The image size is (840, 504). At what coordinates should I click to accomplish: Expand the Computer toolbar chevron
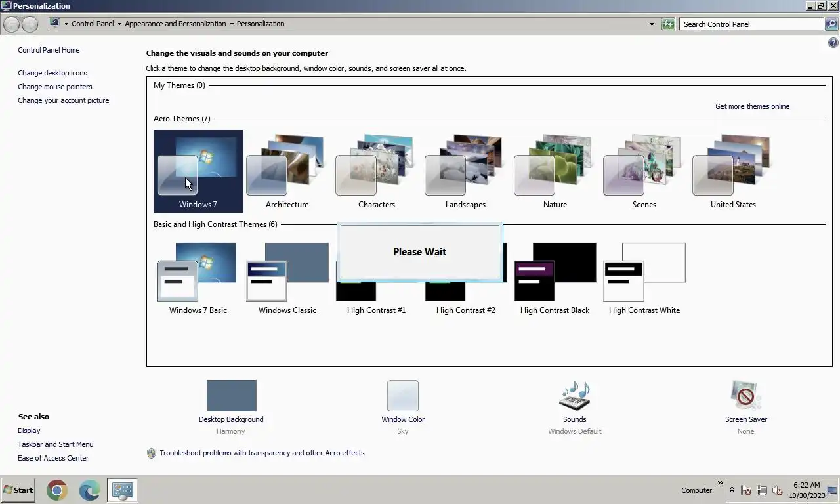(720, 482)
